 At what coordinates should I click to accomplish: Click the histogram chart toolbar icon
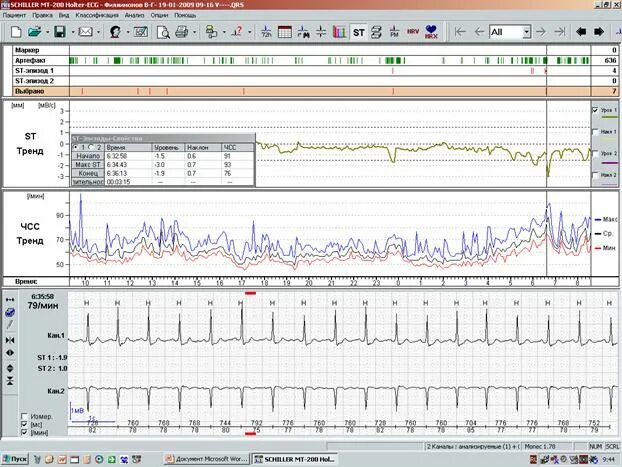point(339,32)
